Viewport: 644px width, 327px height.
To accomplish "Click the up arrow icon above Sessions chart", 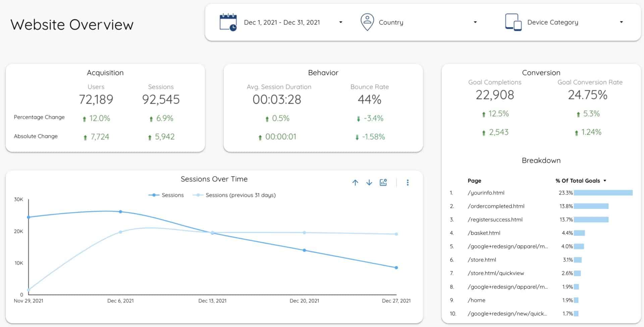I will coord(355,183).
